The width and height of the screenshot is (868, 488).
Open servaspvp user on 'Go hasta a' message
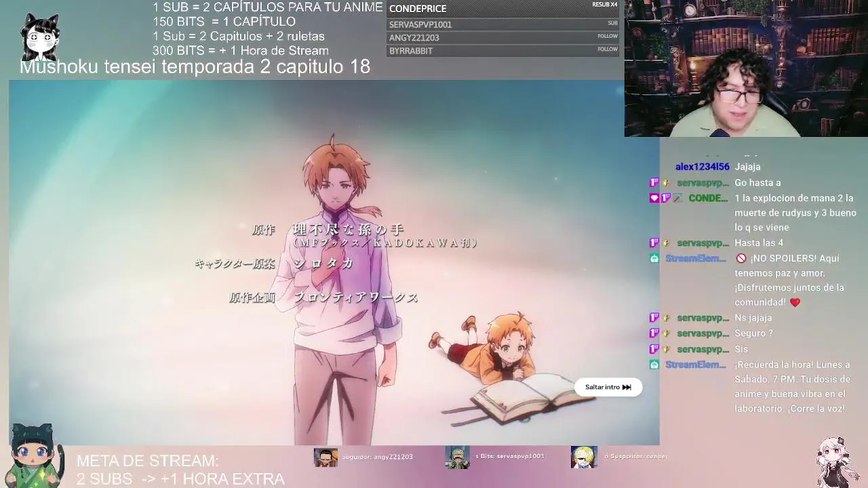click(x=703, y=183)
